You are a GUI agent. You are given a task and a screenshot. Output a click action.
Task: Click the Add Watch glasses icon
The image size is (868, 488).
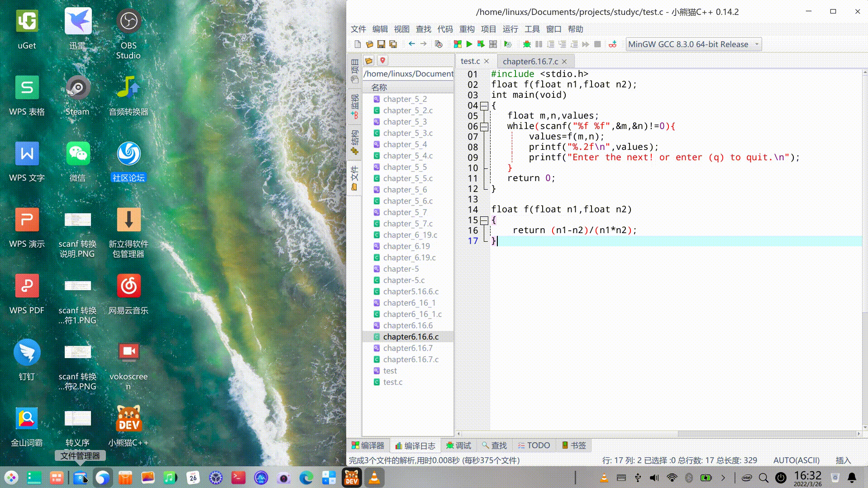(x=612, y=44)
